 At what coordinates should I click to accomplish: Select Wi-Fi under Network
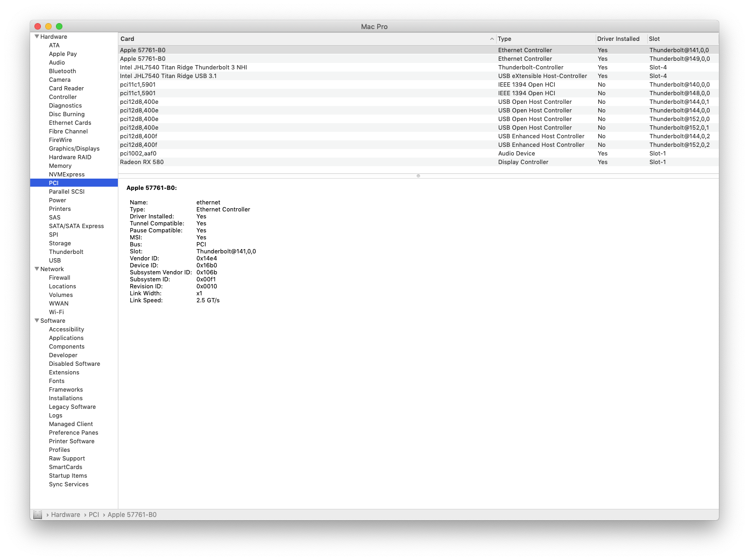(x=56, y=312)
